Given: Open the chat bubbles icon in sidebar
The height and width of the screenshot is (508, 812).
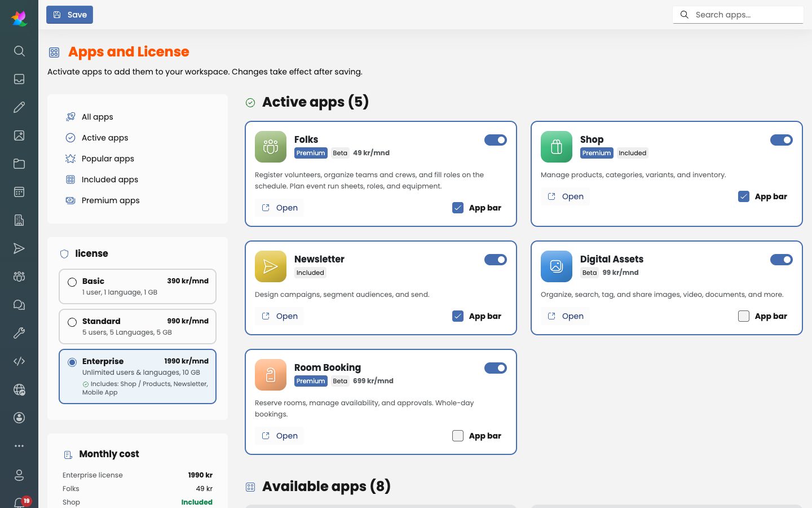Looking at the screenshot, I should [x=19, y=305].
